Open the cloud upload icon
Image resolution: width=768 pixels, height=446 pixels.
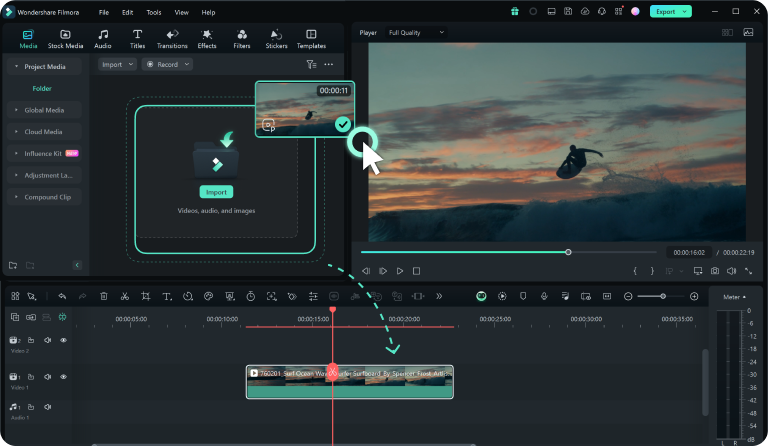pos(585,11)
